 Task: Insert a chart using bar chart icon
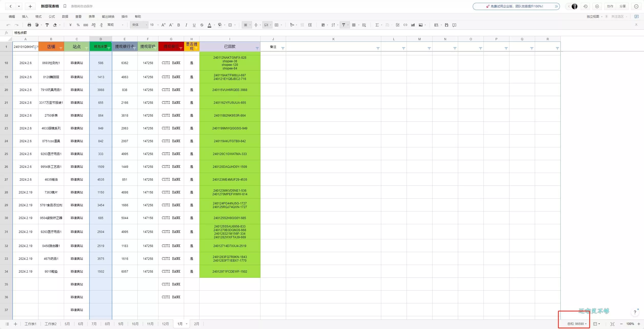coord(413,25)
